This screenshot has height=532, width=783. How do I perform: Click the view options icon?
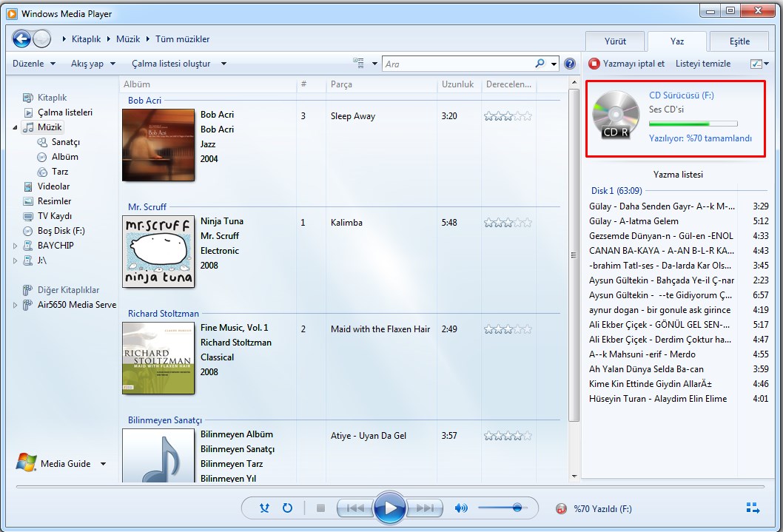point(359,64)
